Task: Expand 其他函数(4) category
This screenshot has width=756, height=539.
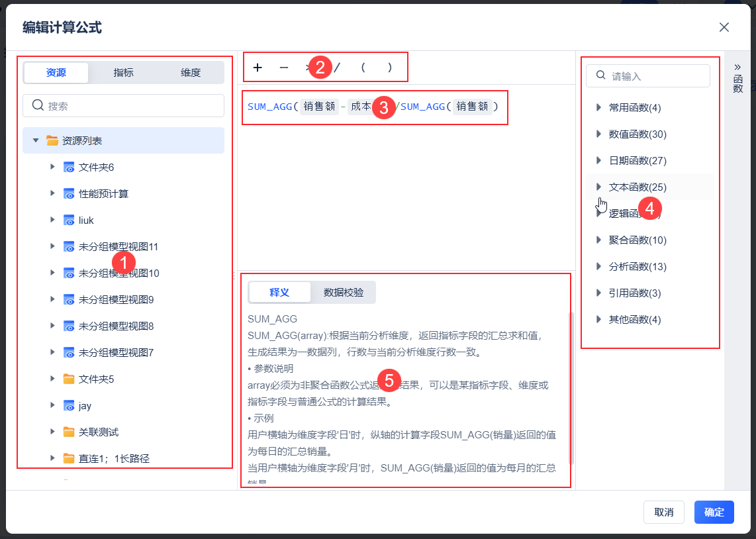Action: (x=598, y=319)
